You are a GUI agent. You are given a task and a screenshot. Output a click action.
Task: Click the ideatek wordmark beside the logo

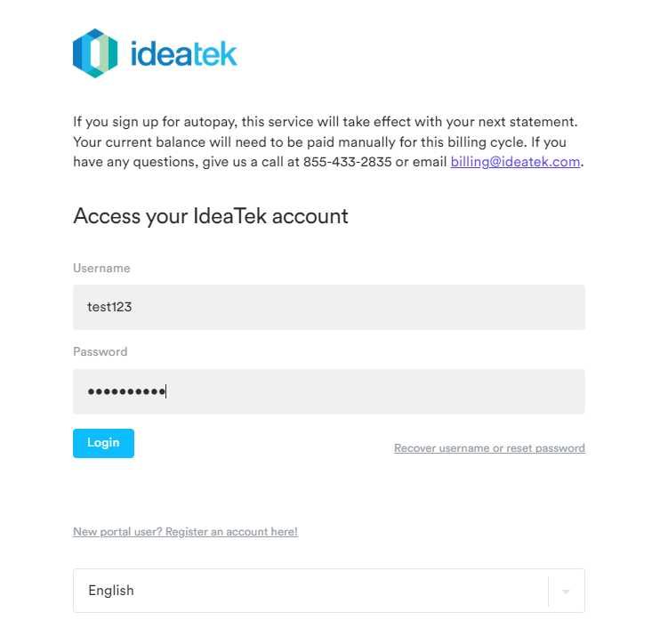(184, 54)
